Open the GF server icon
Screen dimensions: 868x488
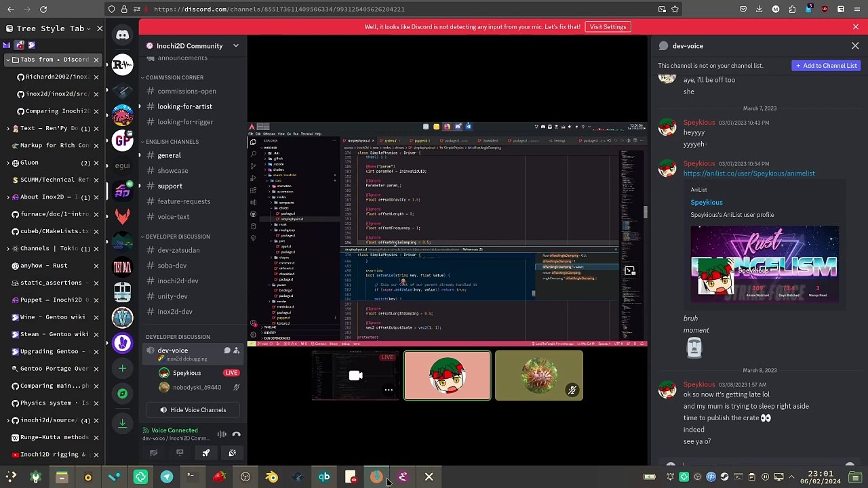pyautogui.click(x=122, y=140)
